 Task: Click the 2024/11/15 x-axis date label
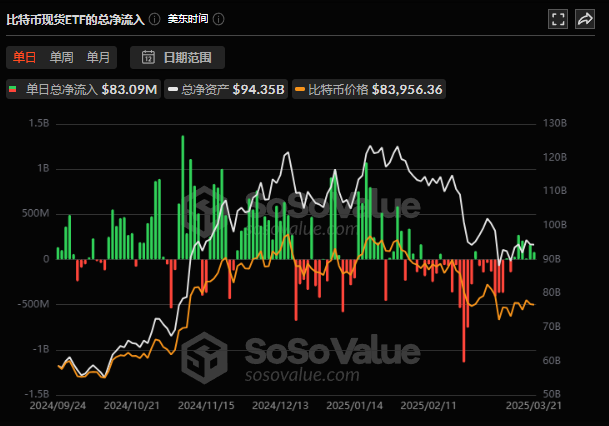(x=206, y=405)
